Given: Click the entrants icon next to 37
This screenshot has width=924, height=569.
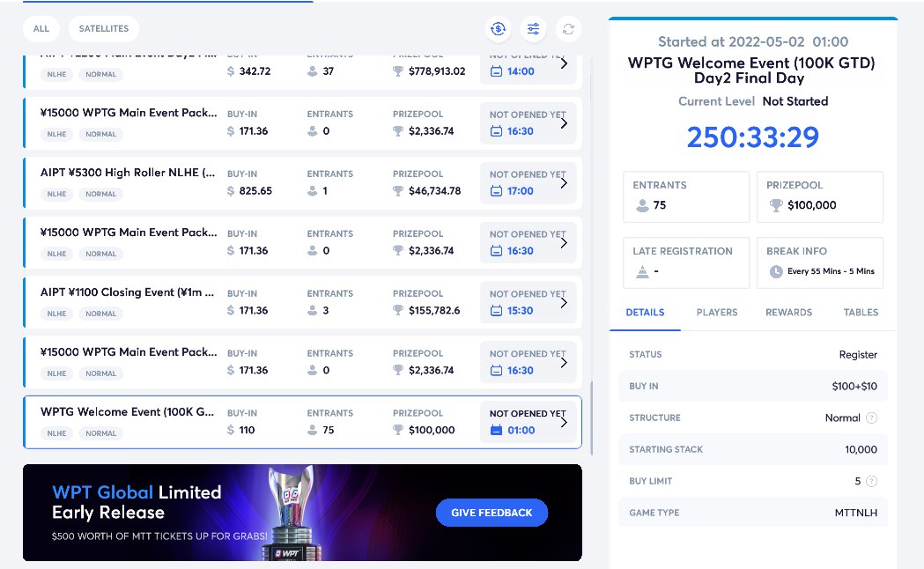Looking at the screenshot, I should 313,71.
